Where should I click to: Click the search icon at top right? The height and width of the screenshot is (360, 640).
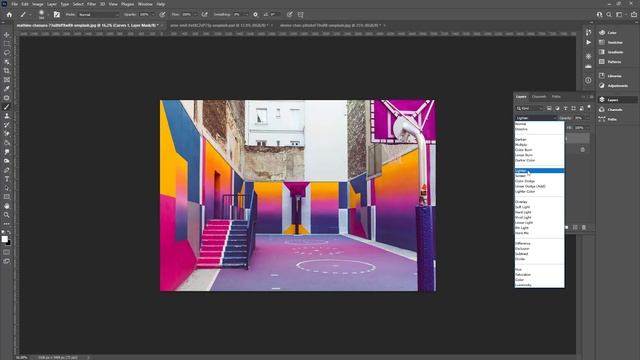(609, 14)
